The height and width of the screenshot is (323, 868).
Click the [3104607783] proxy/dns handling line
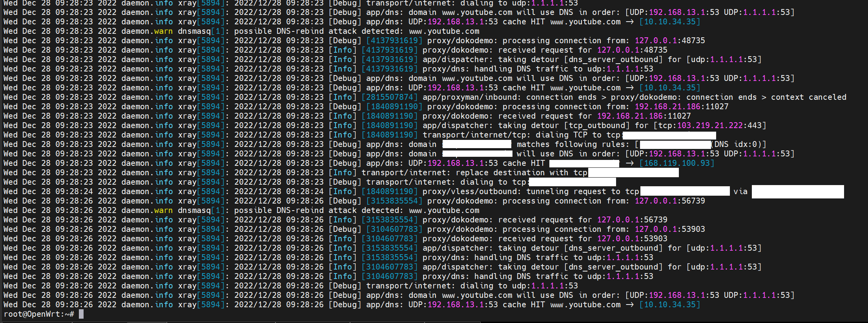328,276
